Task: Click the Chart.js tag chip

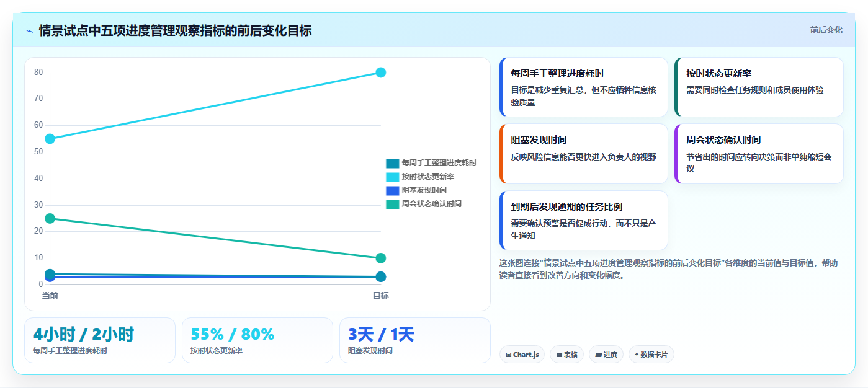Action: click(522, 355)
